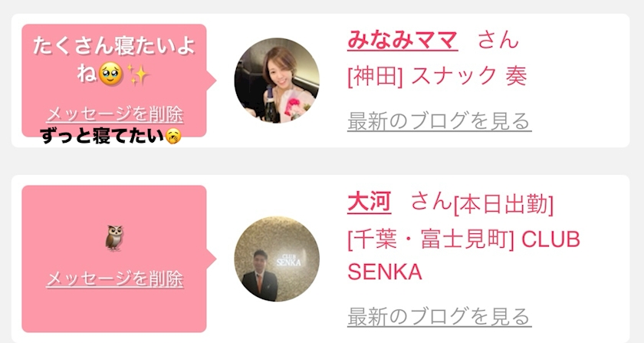Delete the owl emoji message
The image size is (644, 343).
click(114, 279)
